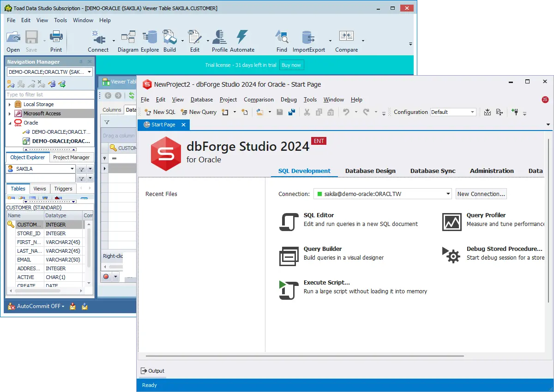
Task: Click the ImportExport toolbar icon
Action: coord(308,38)
